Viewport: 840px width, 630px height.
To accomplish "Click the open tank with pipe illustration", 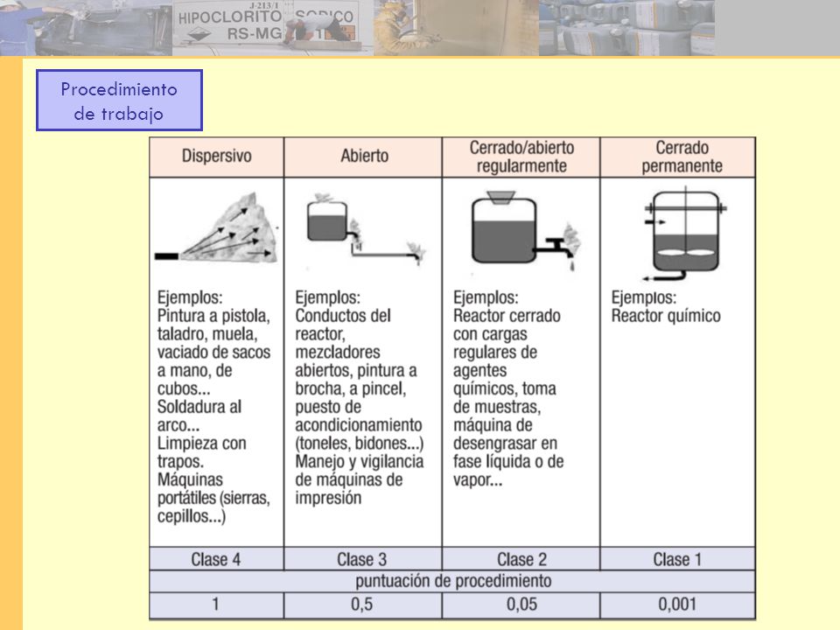I will tap(366, 229).
